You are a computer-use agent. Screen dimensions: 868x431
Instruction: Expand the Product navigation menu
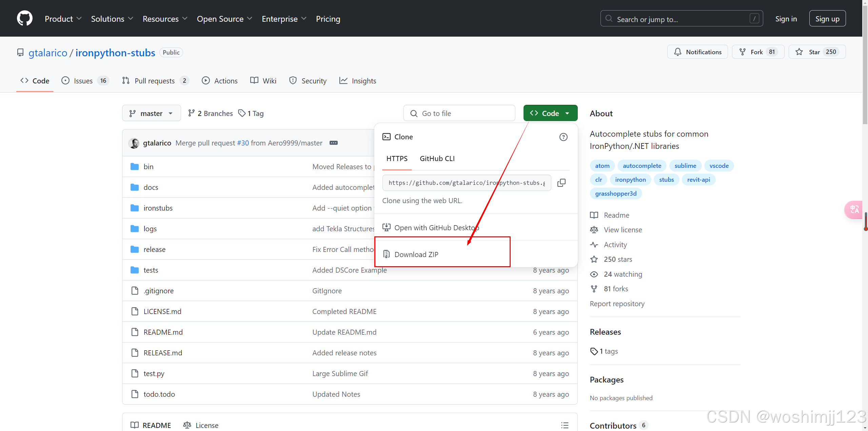pyautogui.click(x=63, y=19)
